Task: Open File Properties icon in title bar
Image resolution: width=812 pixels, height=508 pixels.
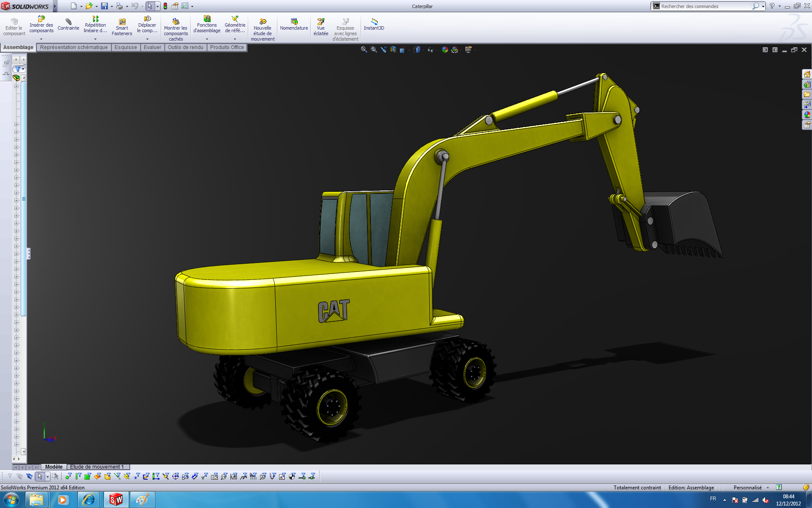Action: click(175, 6)
